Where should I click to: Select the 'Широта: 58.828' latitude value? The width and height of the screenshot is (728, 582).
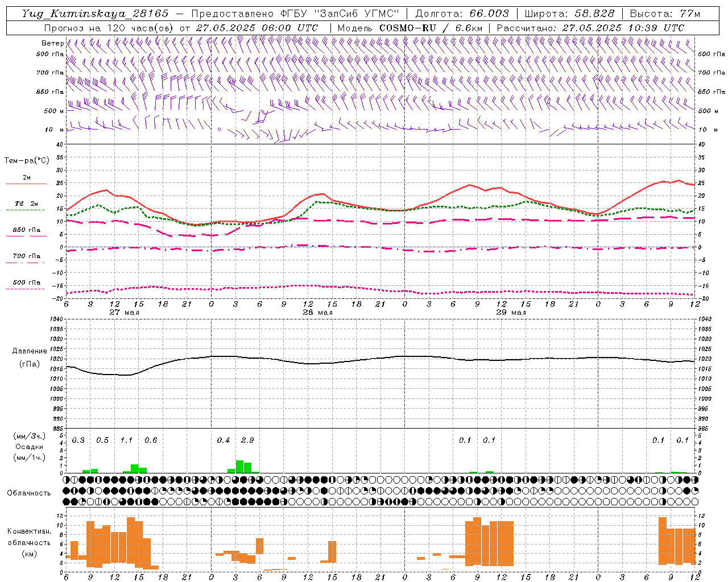click(x=569, y=14)
